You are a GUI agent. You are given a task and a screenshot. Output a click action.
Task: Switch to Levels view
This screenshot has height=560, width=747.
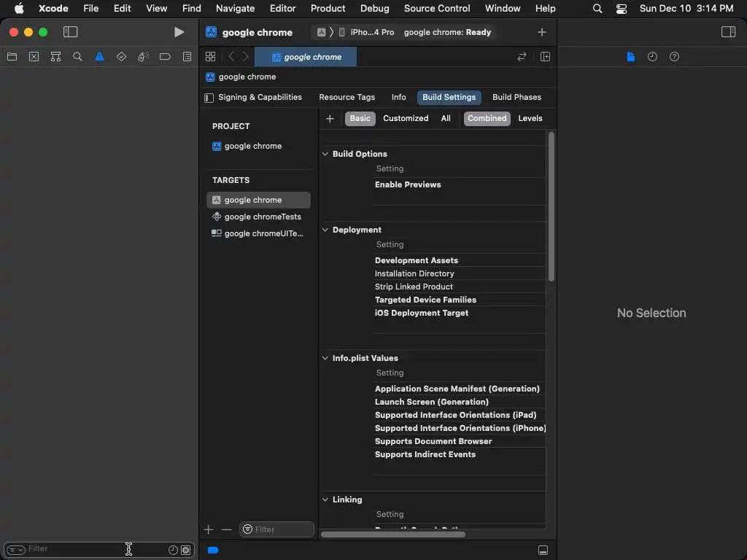tap(530, 119)
